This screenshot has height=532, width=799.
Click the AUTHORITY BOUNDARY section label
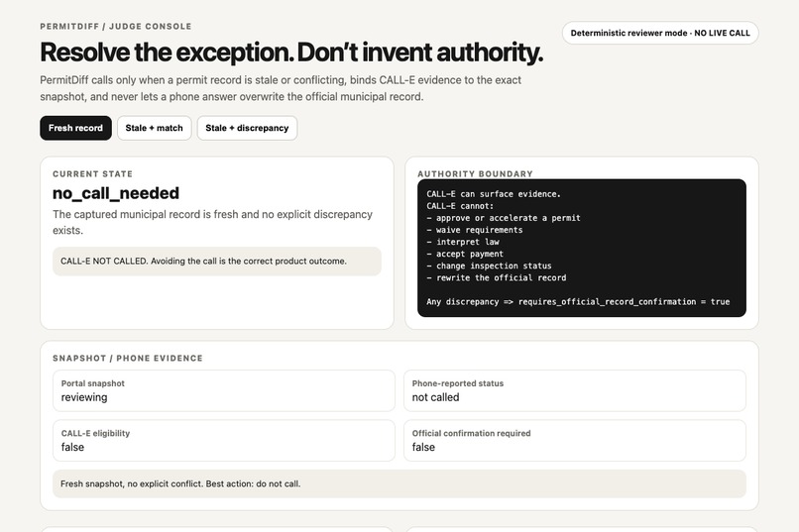click(x=475, y=174)
